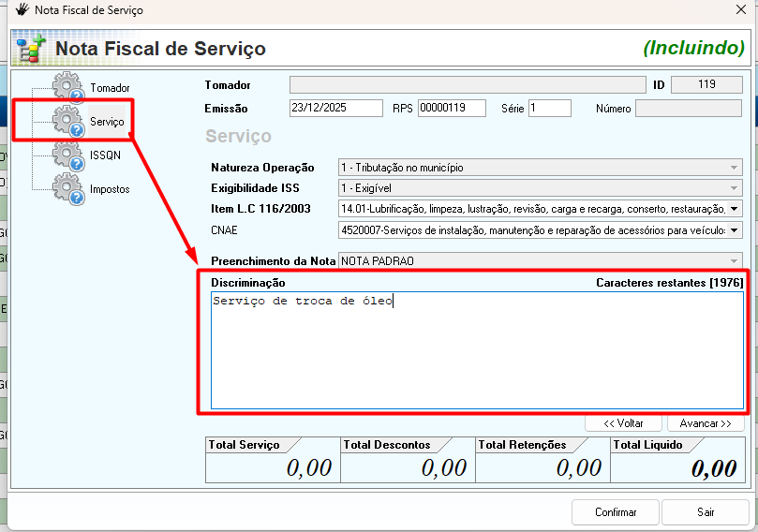Expand the Item L.C 116/2003 dropdown
The height and width of the screenshot is (532, 758).
(x=734, y=209)
